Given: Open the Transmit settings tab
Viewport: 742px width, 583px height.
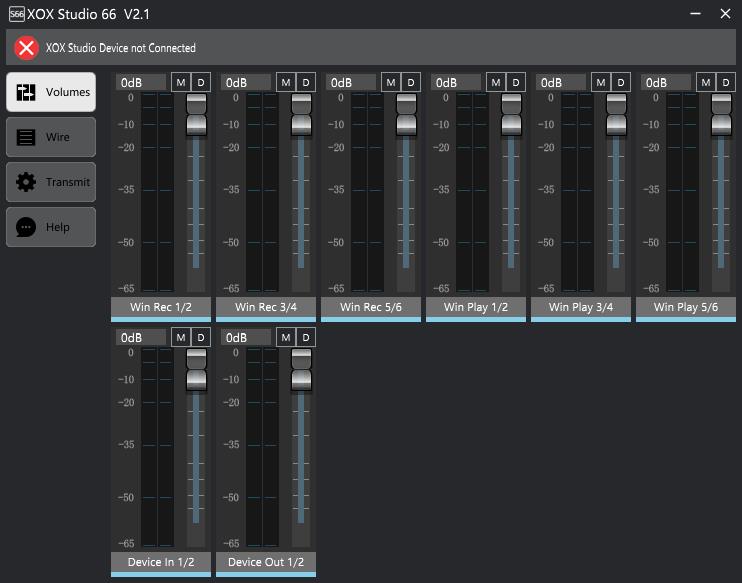Looking at the screenshot, I should 51,182.
